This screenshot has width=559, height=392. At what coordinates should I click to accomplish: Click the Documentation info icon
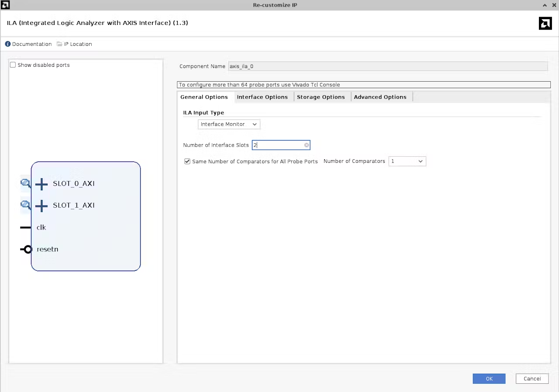click(x=7, y=44)
